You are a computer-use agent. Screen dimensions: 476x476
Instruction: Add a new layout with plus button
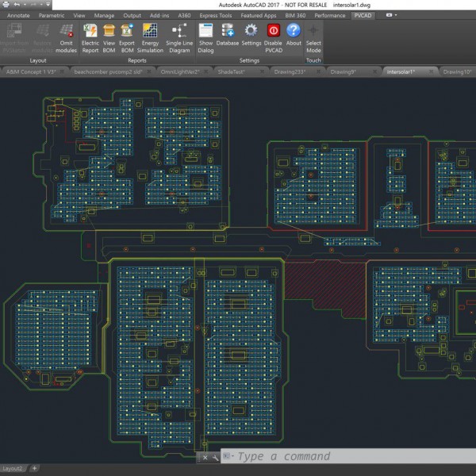tap(34, 469)
